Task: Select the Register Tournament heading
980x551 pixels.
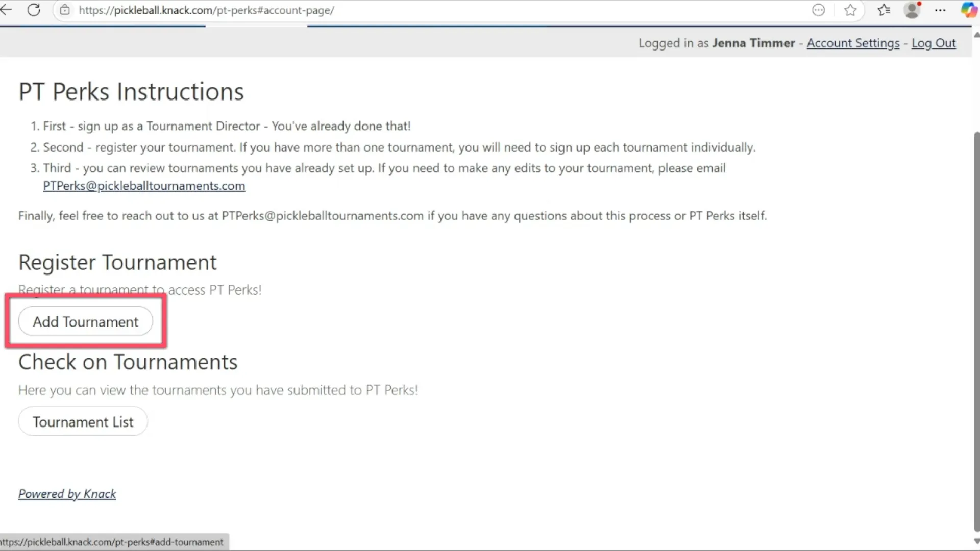Action: click(x=117, y=263)
